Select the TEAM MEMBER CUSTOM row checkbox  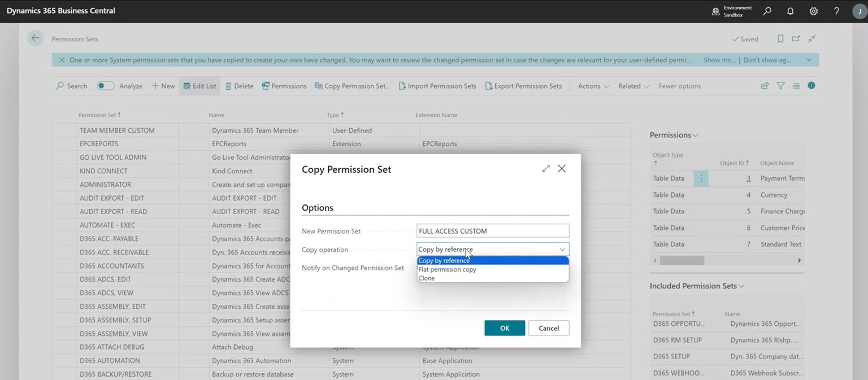point(63,130)
